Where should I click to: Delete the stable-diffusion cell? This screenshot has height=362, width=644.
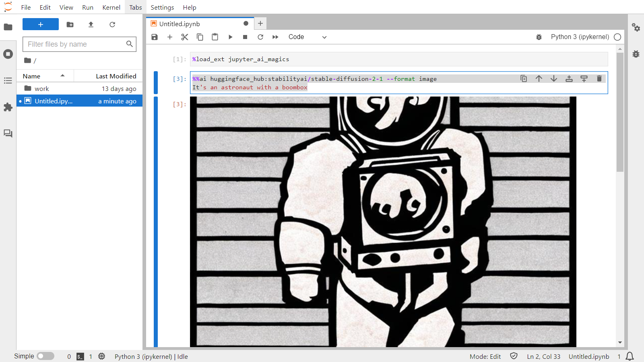(599, 78)
